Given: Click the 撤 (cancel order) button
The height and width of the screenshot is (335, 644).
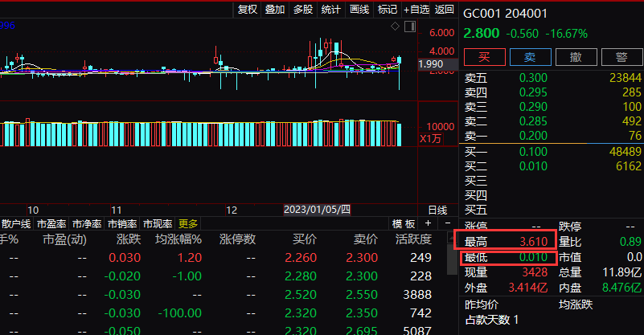Looking at the screenshot, I should (576, 57).
